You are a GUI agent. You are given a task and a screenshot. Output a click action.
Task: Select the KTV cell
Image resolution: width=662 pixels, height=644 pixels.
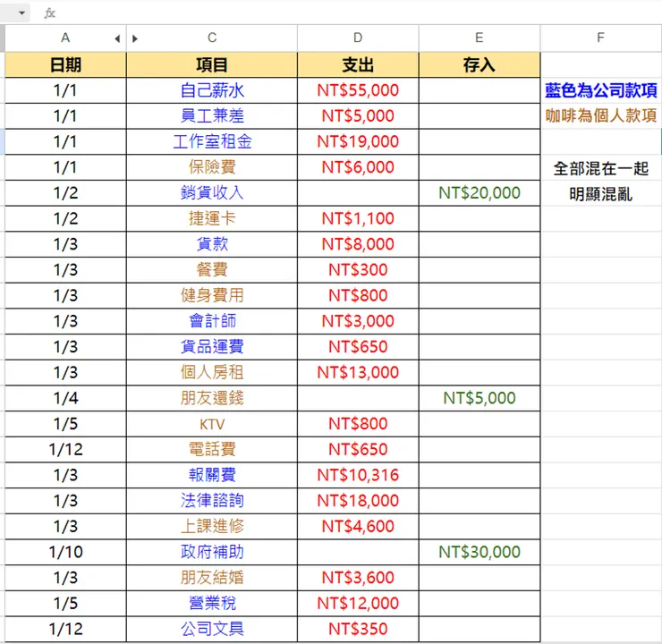tap(212, 424)
